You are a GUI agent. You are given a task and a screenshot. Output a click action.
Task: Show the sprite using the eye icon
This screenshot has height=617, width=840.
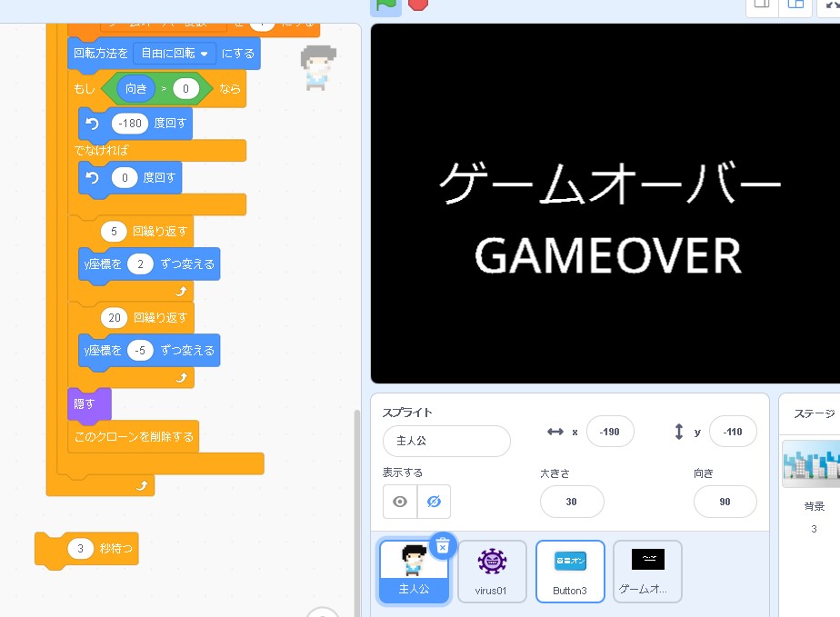click(x=400, y=502)
